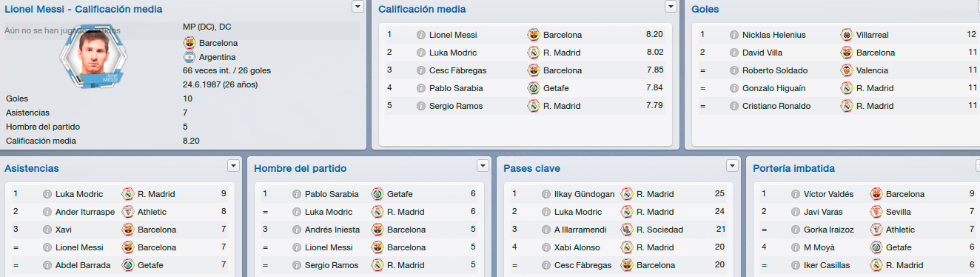Open the Asistencias panel dropdown arrow

(234, 165)
